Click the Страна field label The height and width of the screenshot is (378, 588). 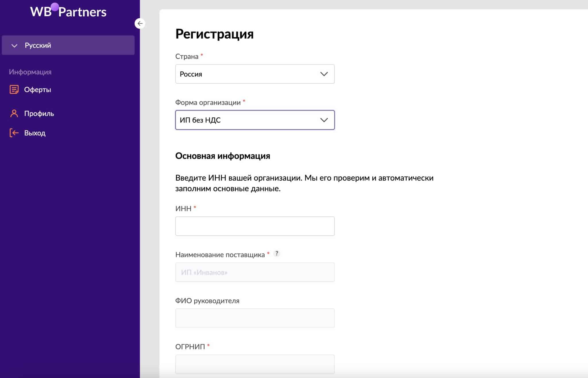pyautogui.click(x=187, y=57)
